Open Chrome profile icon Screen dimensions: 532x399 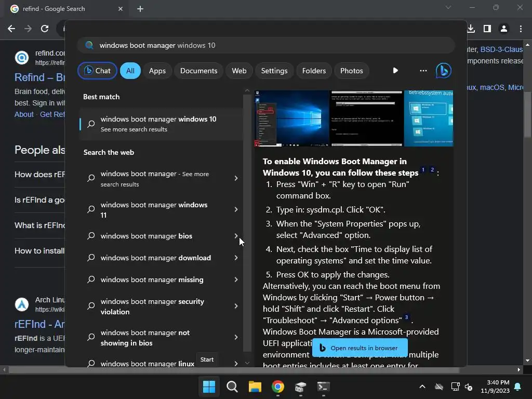[x=504, y=29]
